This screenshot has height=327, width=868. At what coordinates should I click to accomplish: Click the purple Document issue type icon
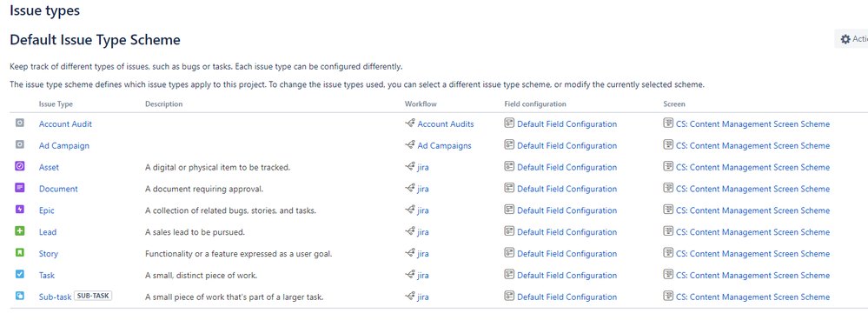point(19,188)
